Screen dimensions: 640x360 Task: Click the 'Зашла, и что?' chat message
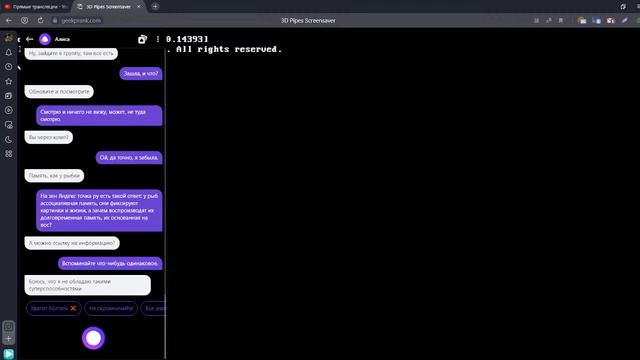pyautogui.click(x=141, y=73)
